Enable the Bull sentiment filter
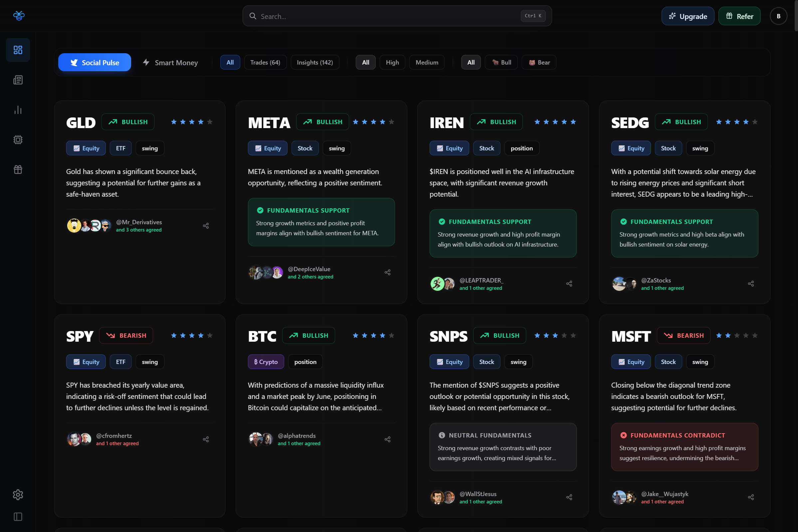The width and height of the screenshot is (798, 532). click(501, 62)
